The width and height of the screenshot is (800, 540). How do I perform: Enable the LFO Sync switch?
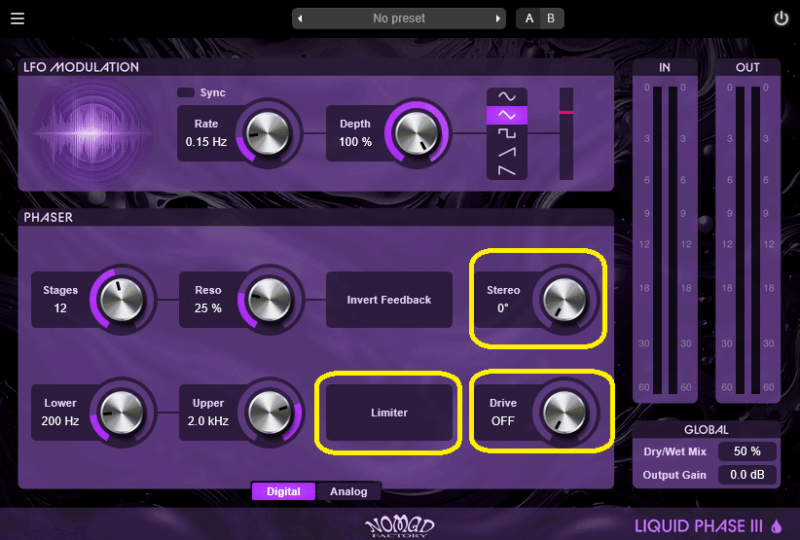[186, 92]
